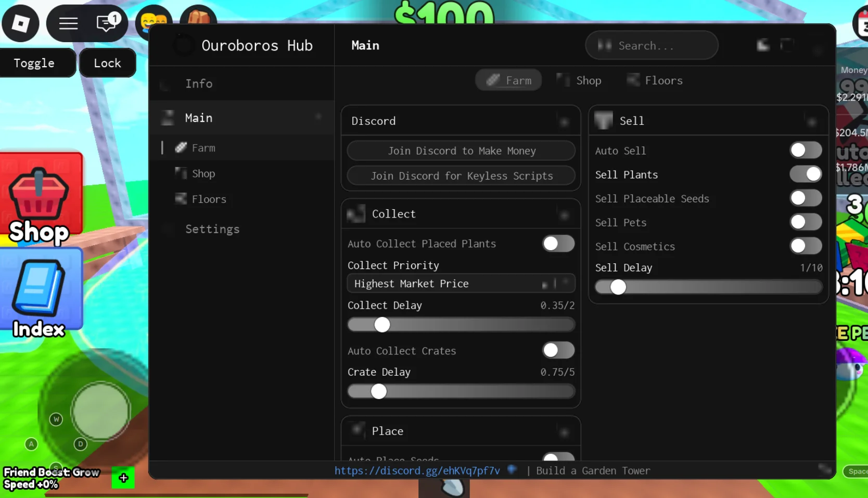Image resolution: width=868 pixels, height=498 pixels.
Task: Click the Settings sidebar icon
Action: tap(168, 229)
